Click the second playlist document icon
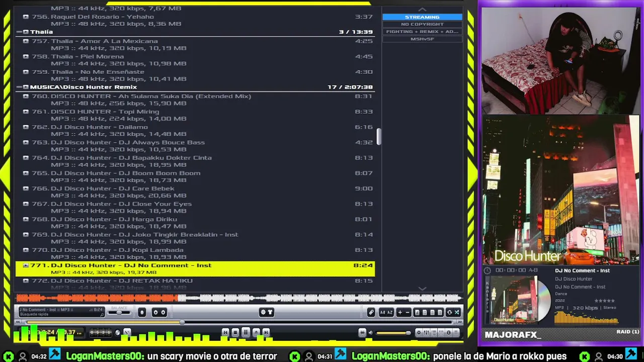This screenshot has height=362, width=644. [425, 313]
